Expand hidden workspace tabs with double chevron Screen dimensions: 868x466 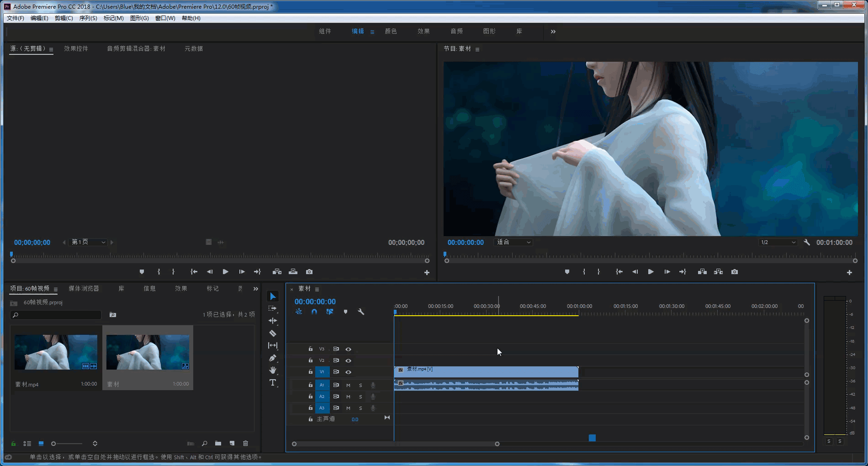553,32
